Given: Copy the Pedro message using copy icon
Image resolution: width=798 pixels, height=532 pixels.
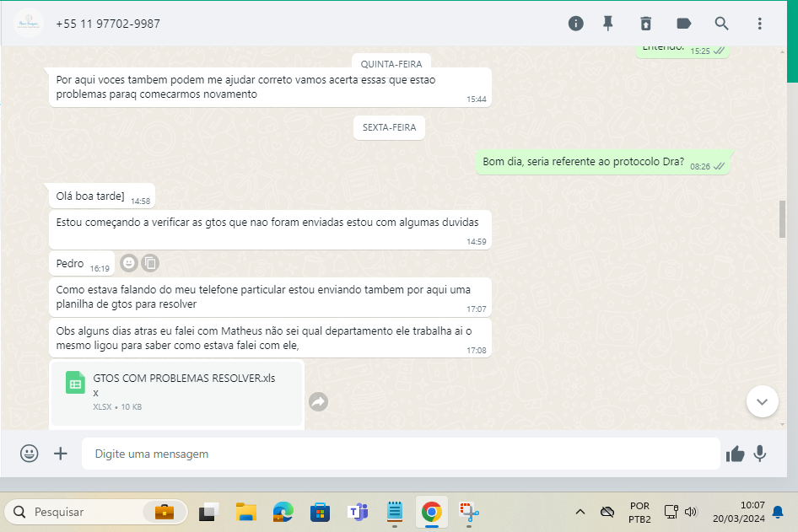Looking at the screenshot, I should coord(150,263).
